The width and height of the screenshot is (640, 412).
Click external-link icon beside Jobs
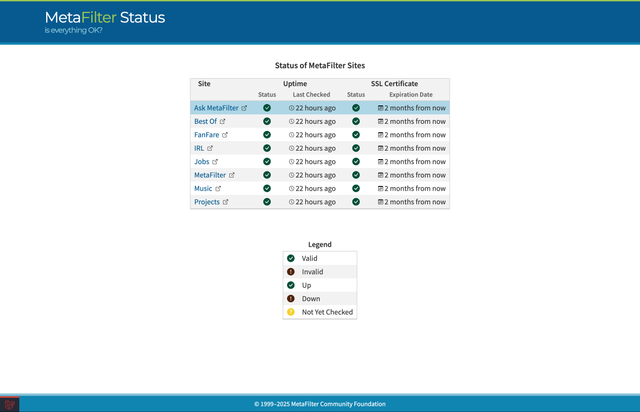click(x=215, y=162)
